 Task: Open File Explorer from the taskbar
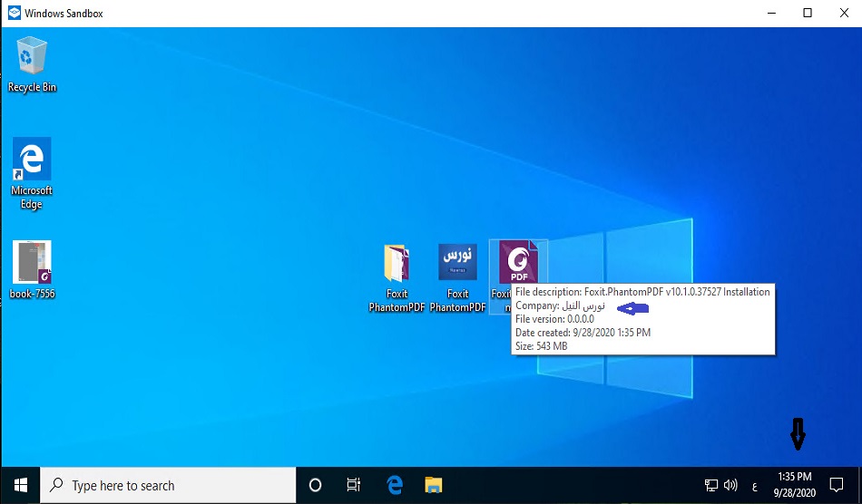tap(434, 485)
